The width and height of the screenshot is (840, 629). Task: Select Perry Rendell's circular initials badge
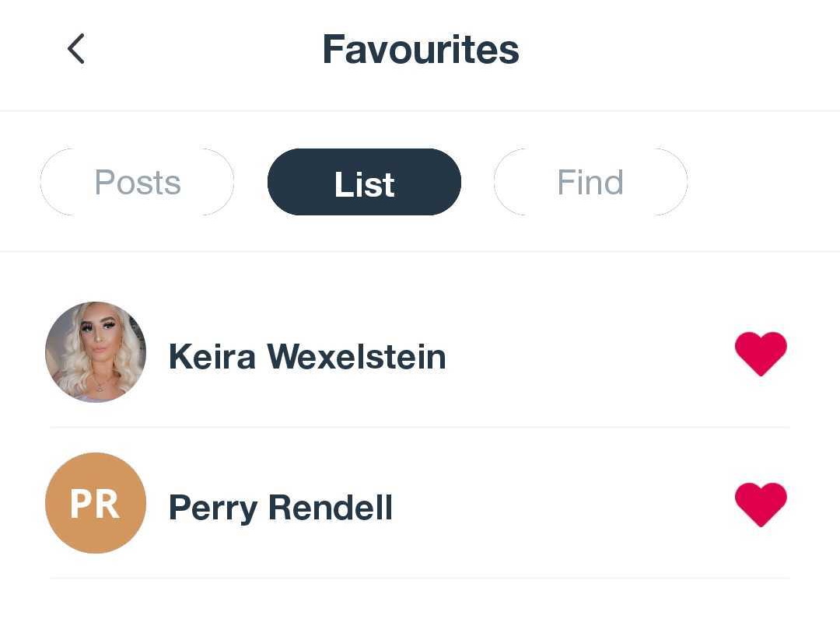(96, 503)
